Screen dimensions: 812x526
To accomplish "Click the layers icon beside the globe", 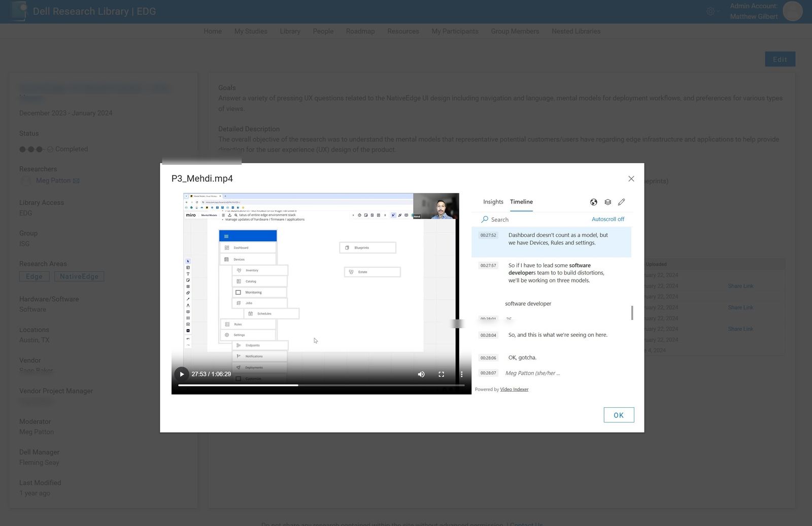I will 607,202.
